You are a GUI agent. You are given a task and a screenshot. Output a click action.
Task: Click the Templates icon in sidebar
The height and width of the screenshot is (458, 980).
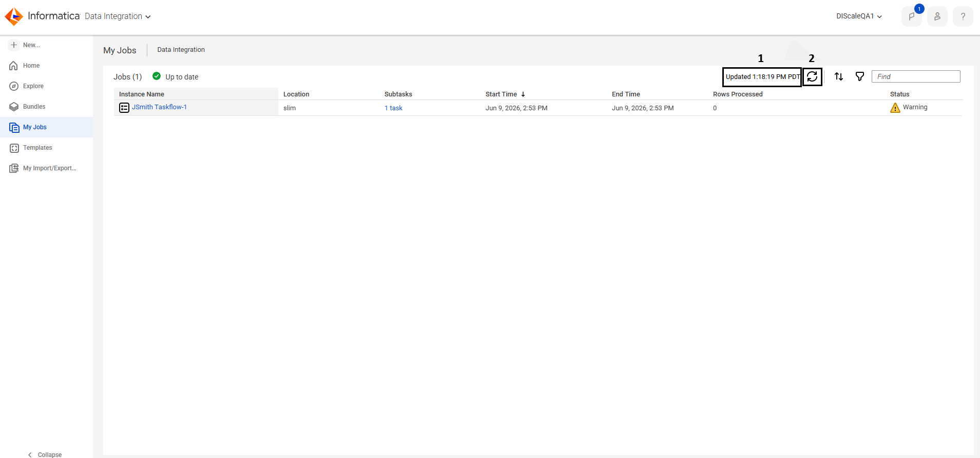point(14,148)
